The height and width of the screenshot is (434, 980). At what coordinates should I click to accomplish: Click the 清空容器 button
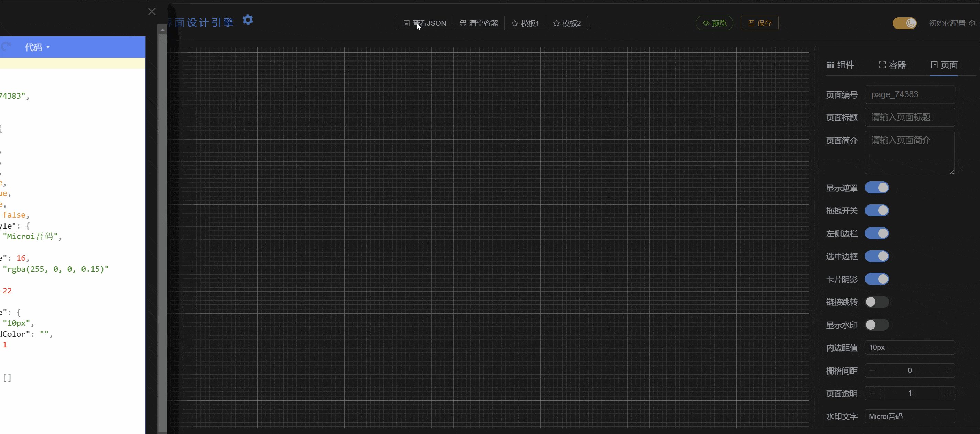pos(479,23)
